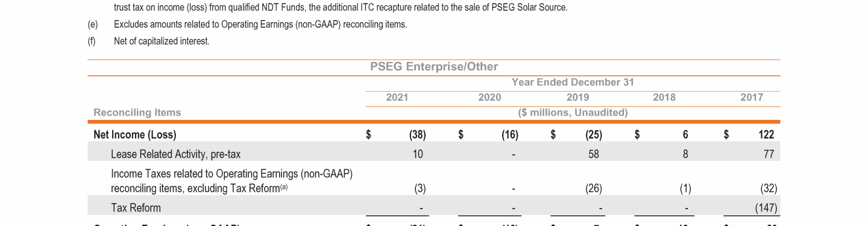The image size is (868, 226).
Task: Click the Reconciling Items header label
Action: point(137,113)
